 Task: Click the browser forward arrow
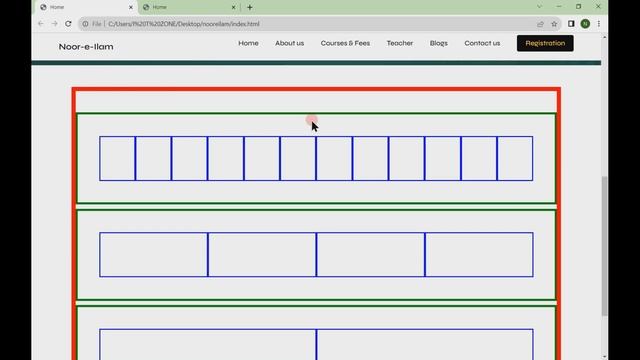coord(54,24)
